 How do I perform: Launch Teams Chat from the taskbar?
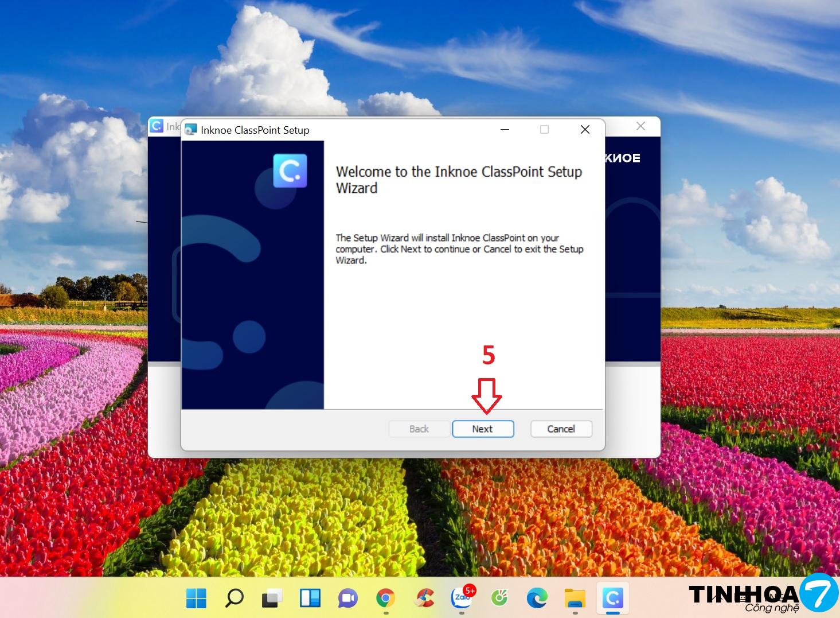347,598
